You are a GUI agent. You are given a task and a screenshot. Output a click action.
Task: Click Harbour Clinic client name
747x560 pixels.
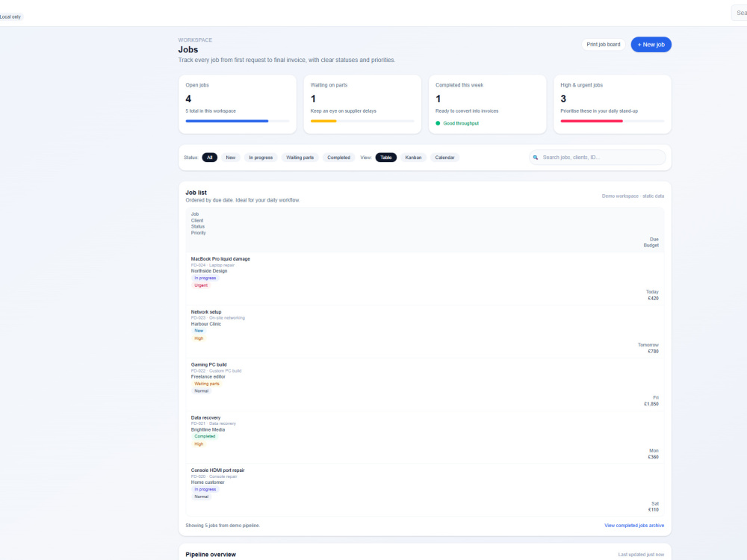206,324
